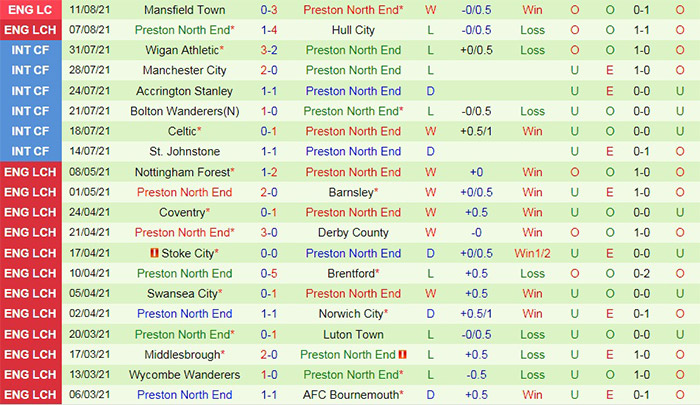Select the Bolton Wanderers(N) team name
The height and width of the screenshot is (405, 700).
coord(184,111)
